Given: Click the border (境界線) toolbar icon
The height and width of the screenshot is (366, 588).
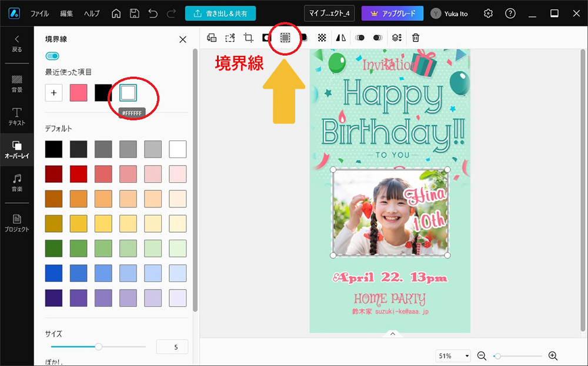Looking at the screenshot, I should click(x=285, y=38).
